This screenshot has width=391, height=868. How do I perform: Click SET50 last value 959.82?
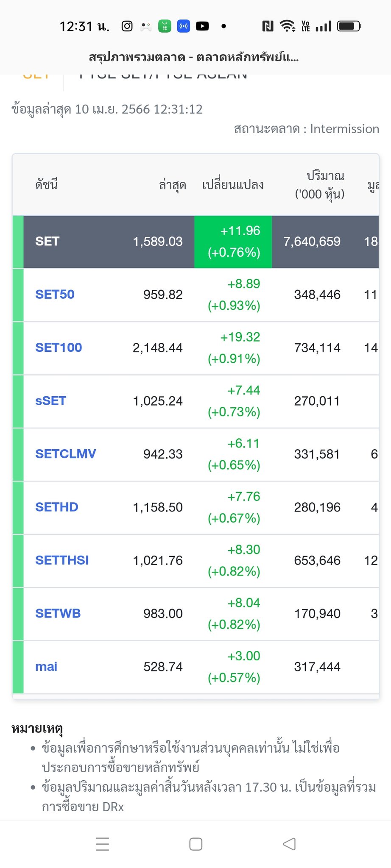[x=163, y=295]
